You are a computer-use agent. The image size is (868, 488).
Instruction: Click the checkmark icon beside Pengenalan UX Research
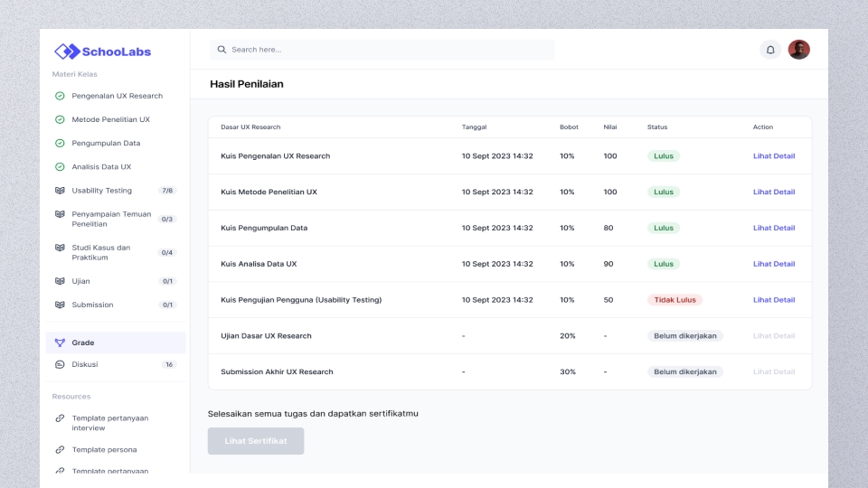click(60, 96)
